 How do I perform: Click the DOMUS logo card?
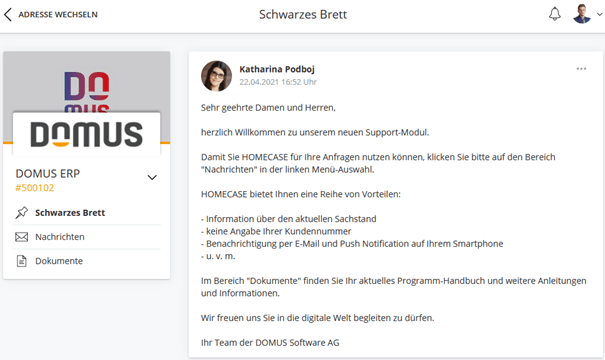(86, 134)
